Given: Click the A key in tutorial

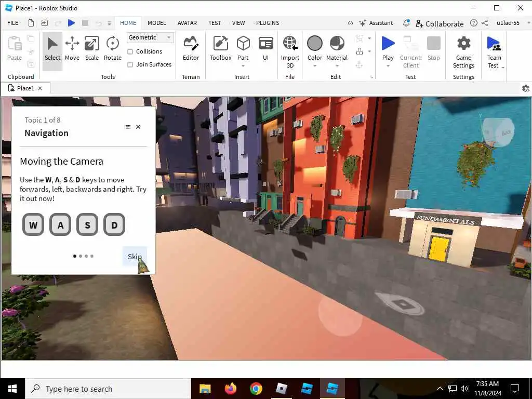Looking at the screenshot, I should click(x=60, y=224).
